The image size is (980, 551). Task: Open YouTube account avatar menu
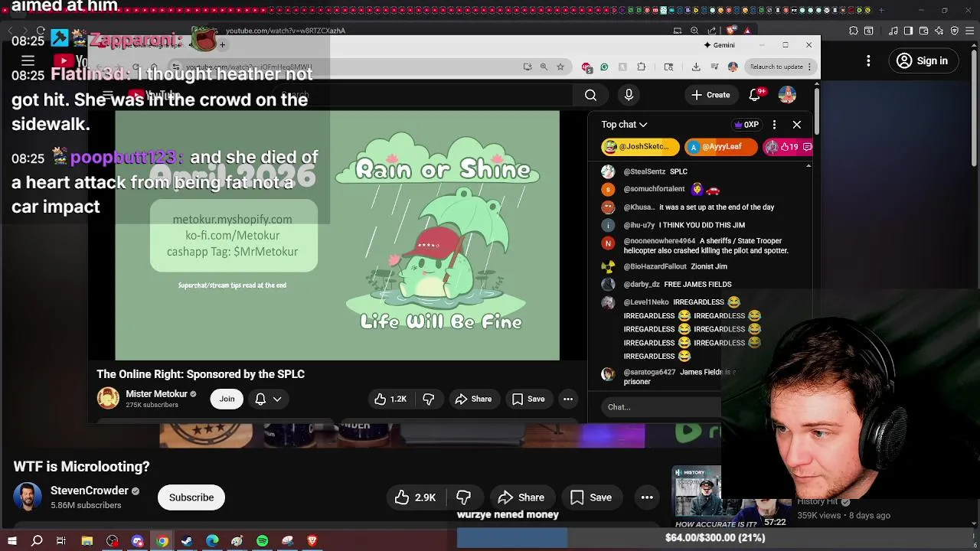pos(787,95)
